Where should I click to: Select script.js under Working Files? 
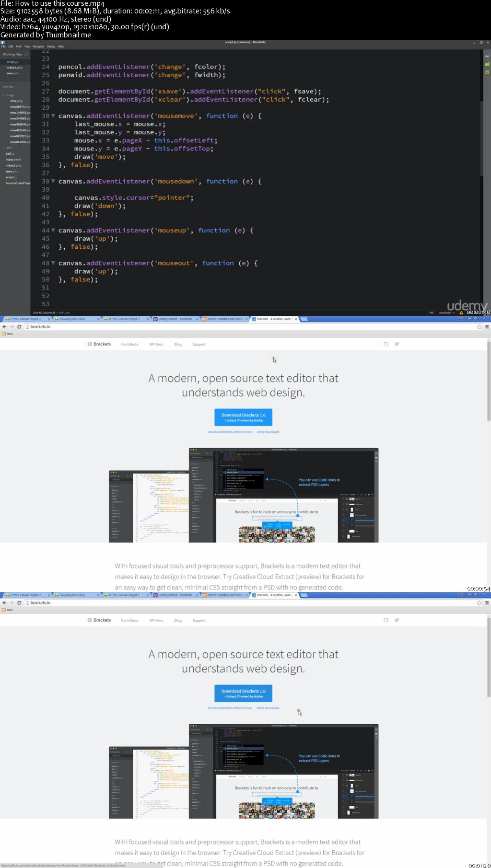[x=12, y=62]
